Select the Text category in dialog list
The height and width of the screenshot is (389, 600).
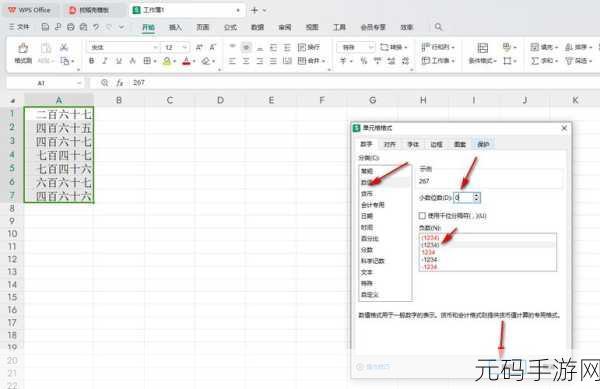(x=385, y=272)
